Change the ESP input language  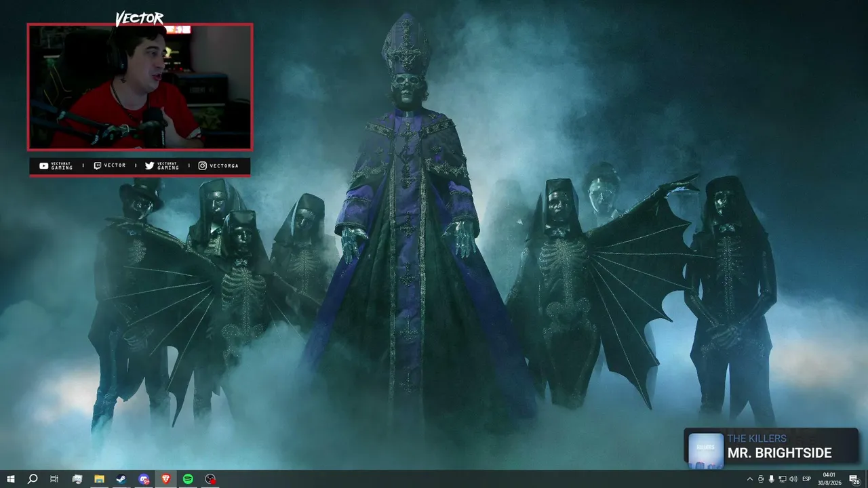click(x=807, y=479)
